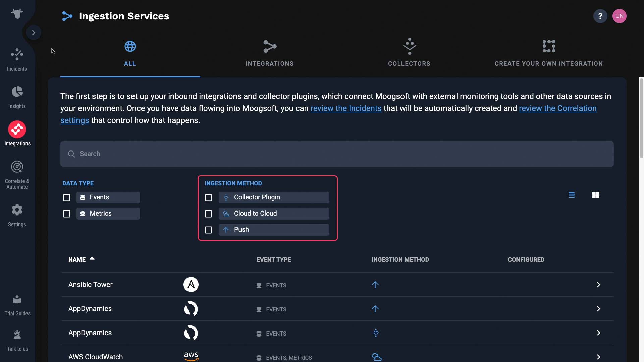Sort by INGESTION METHOD column header
This screenshot has width=644, height=362.
(400, 260)
